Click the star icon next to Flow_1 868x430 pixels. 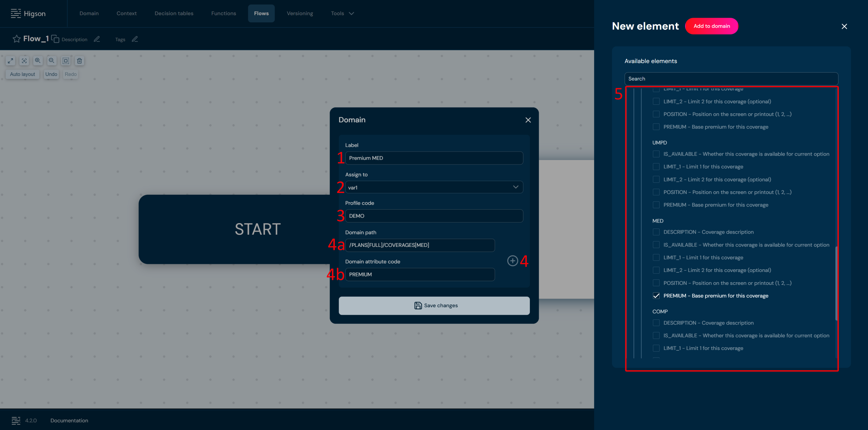(x=16, y=39)
